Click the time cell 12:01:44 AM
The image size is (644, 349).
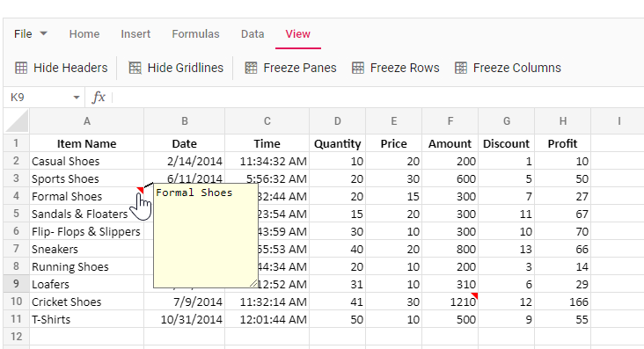tap(267, 319)
